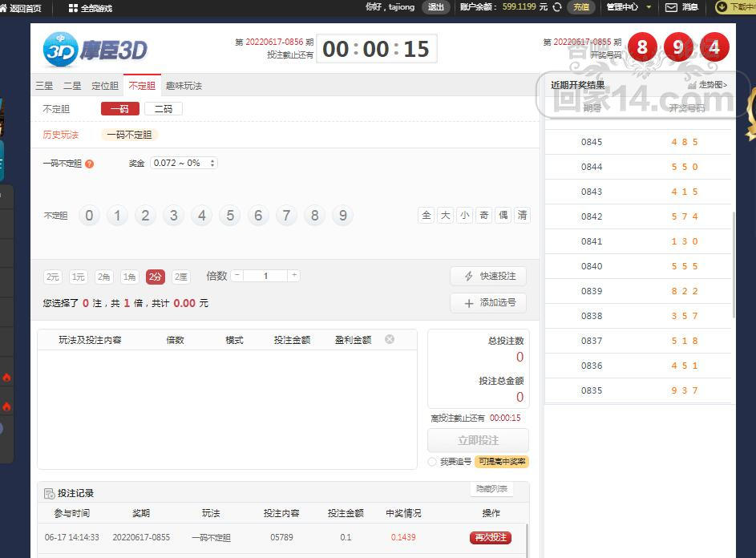
Task: Increase 倍数 with the plus stepper
Action: [x=294, y=276]
